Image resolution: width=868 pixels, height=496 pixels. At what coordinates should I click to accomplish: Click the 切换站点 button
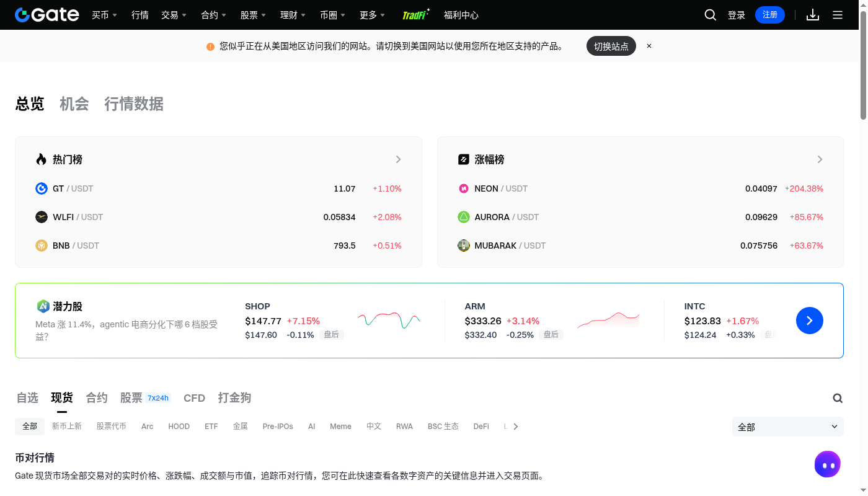click(611, 46)
